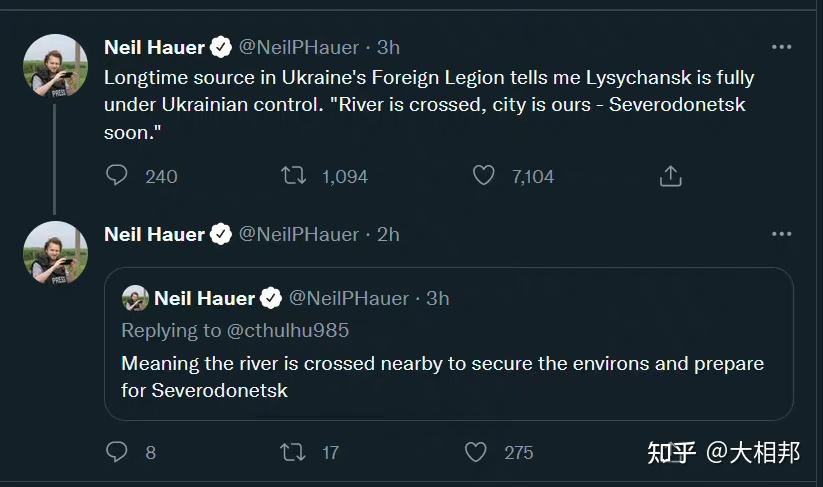Click verified badge inside quoted tweet
The height and width of the screenshot is (487, 823).
click(x=271, y=298)
